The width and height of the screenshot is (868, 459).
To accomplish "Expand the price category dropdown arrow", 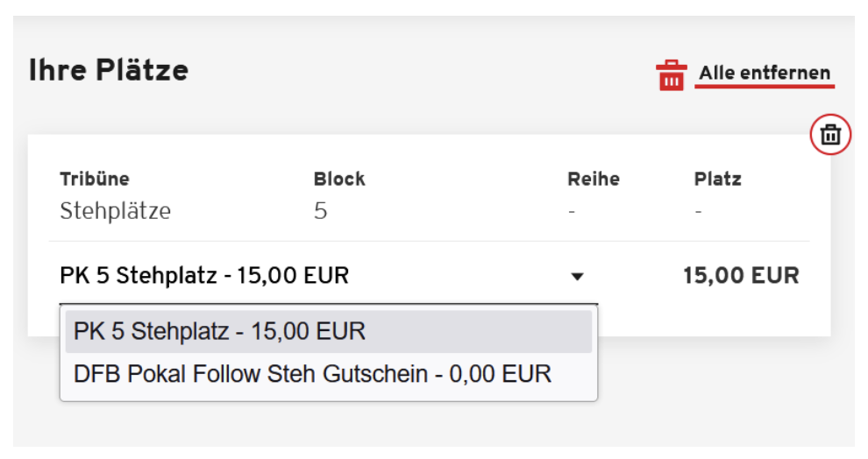I will coord(577,277).
